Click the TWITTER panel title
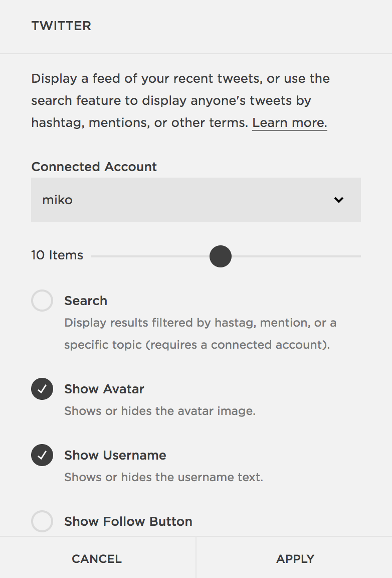Image resolution: width=392 pixels, height=578 pixels. pos(61,26)
